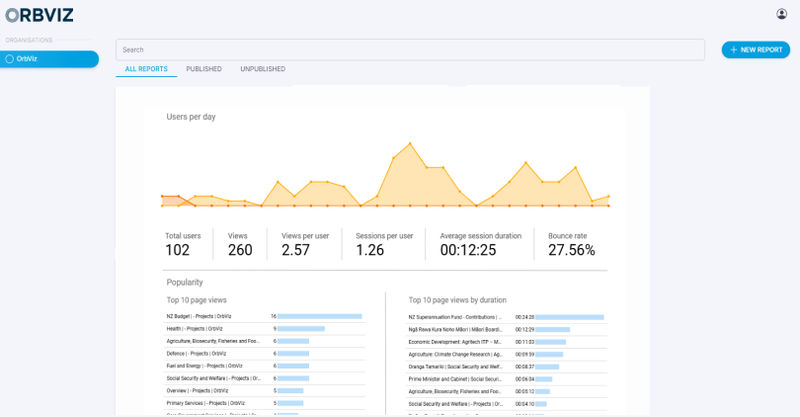Click the Views value 260

click(x=240, y=250)
